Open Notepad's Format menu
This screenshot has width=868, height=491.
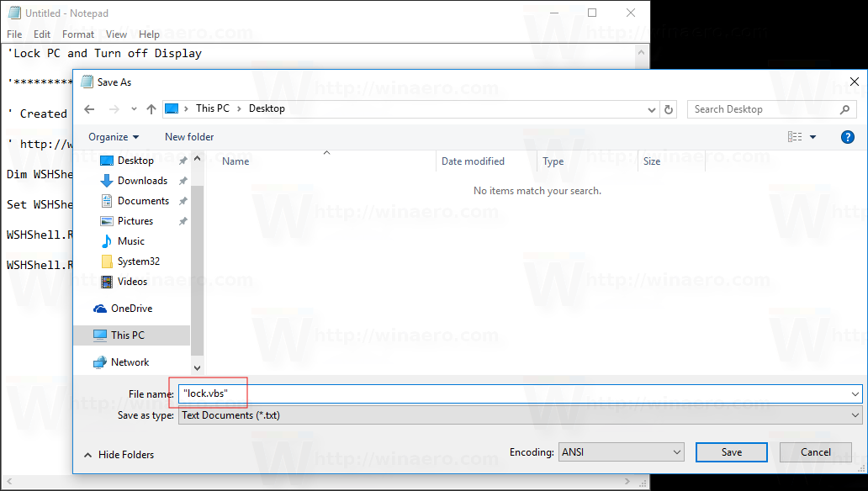[78, 34]
